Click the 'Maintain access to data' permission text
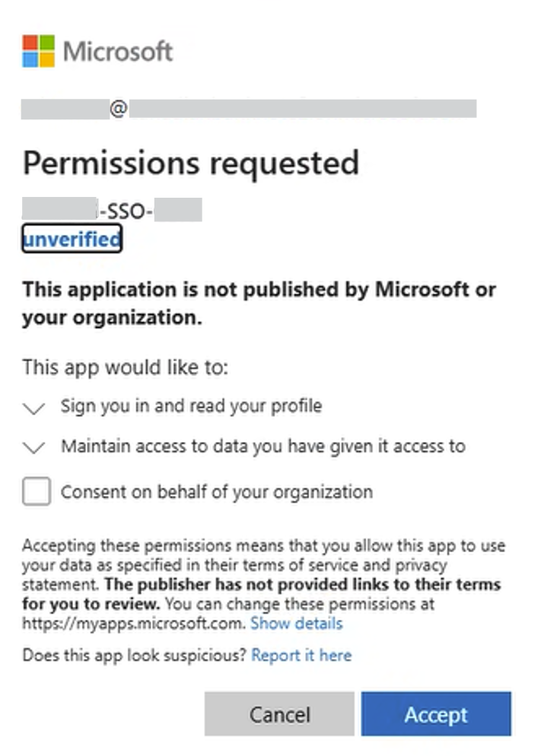This screenshot has height=756, width=544. point(262,446)
